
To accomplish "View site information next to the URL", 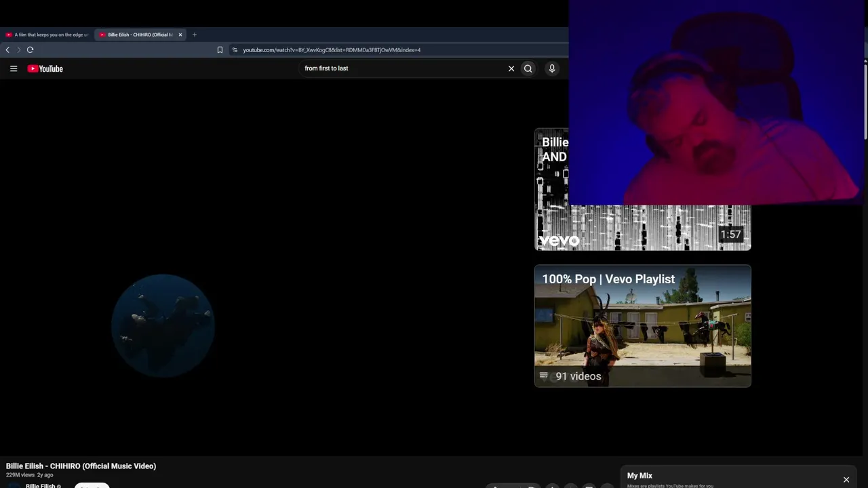I will click(235, 49).
